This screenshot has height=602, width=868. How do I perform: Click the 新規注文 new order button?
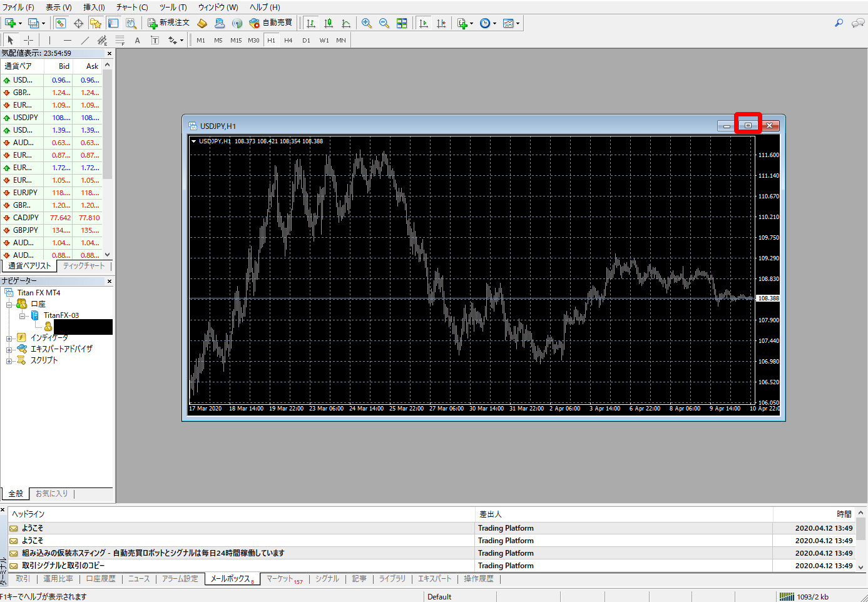coord(168,23)
